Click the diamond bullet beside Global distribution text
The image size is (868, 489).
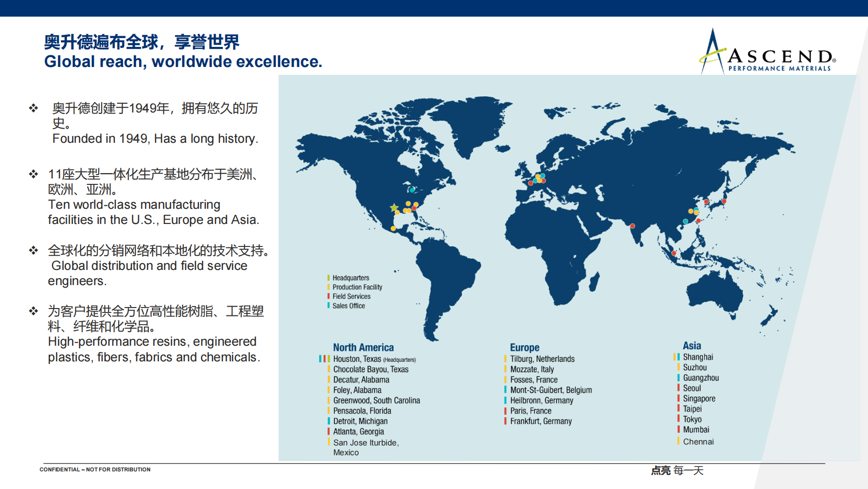[x=33, y=250]
